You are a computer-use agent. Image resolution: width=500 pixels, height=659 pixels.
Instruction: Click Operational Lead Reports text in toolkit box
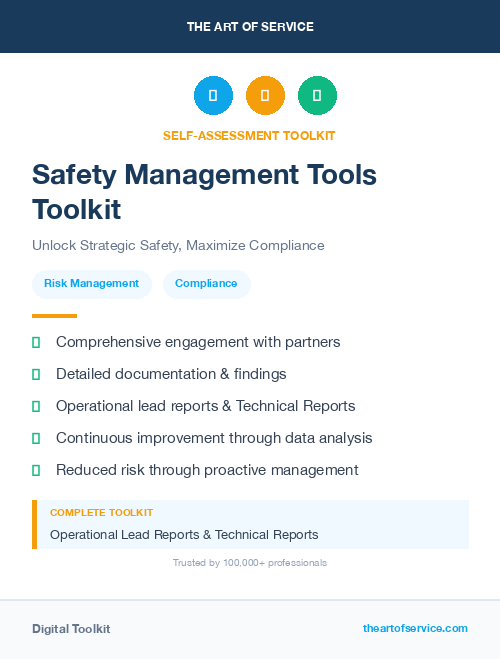point(184,535)
